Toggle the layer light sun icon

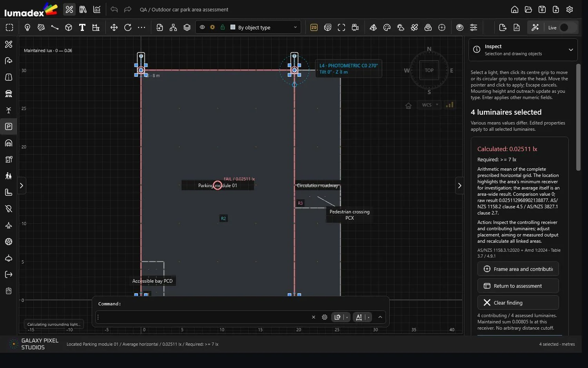[212, 27]
